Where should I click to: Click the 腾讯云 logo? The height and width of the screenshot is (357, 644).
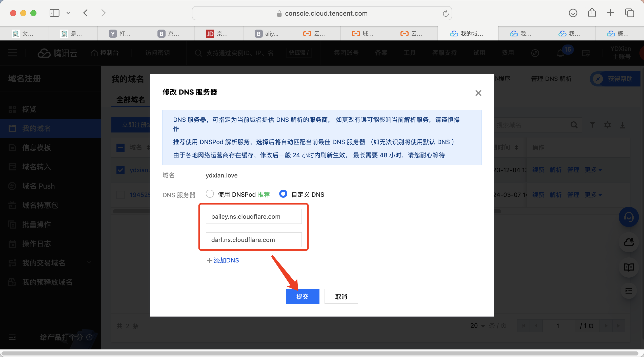57,53
